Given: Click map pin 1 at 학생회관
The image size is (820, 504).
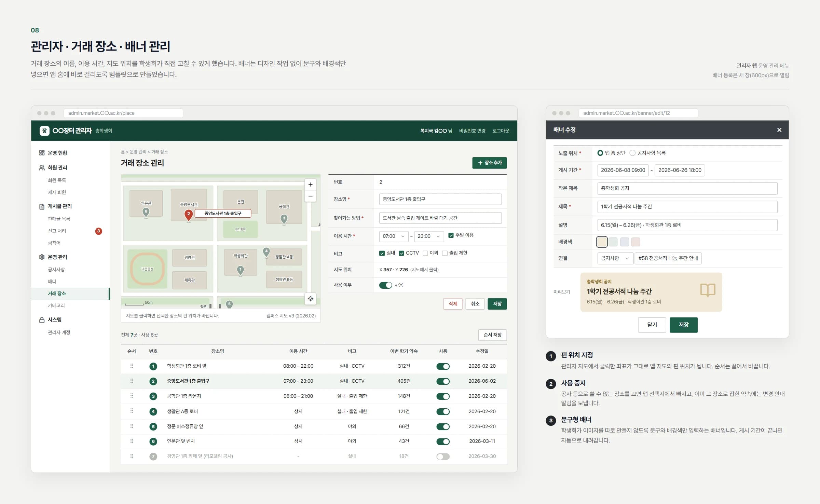Looking at the screenshot, I should [x=241, y=270].
